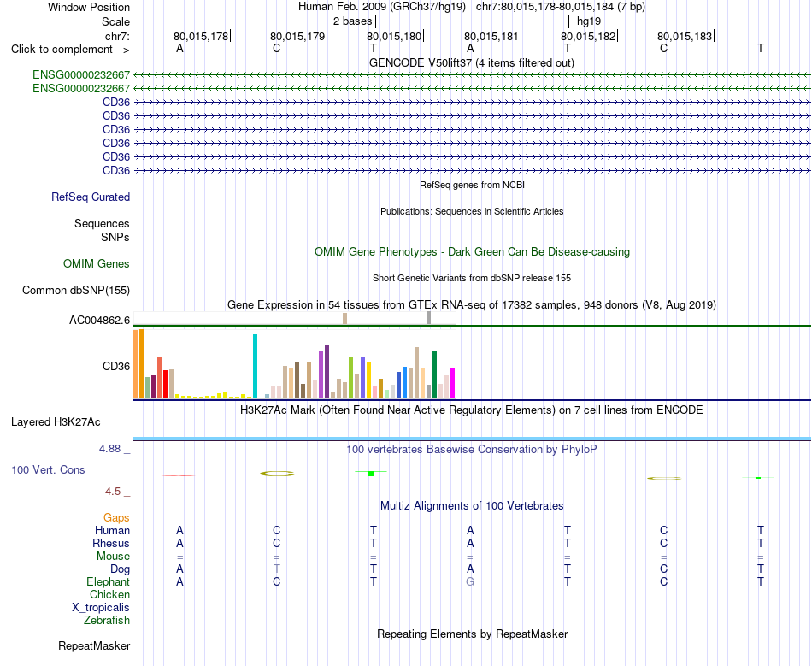
Task: Click 'Human Feb. 2009 (GRCh37/hg19)' header text
Action: point(382,7)
